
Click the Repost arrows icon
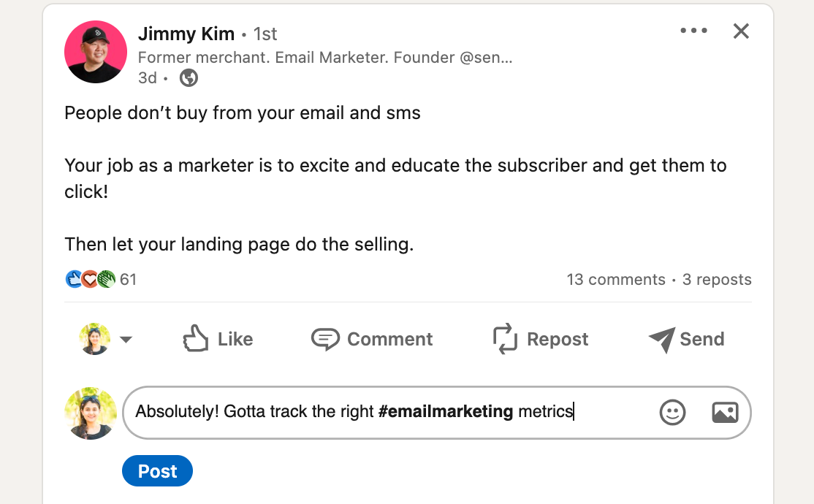point(505,338)
